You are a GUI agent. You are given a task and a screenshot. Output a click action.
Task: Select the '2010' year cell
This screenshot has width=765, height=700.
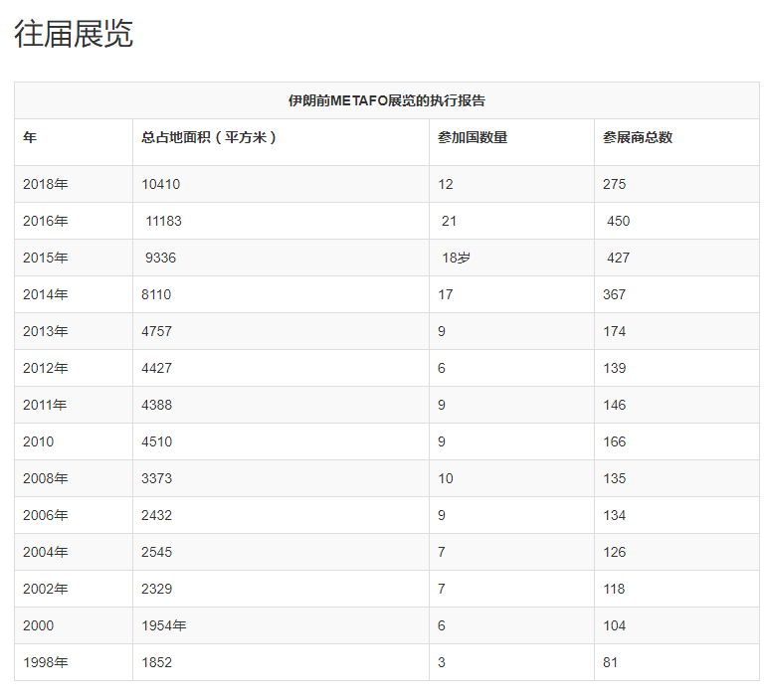pos(39,441)
